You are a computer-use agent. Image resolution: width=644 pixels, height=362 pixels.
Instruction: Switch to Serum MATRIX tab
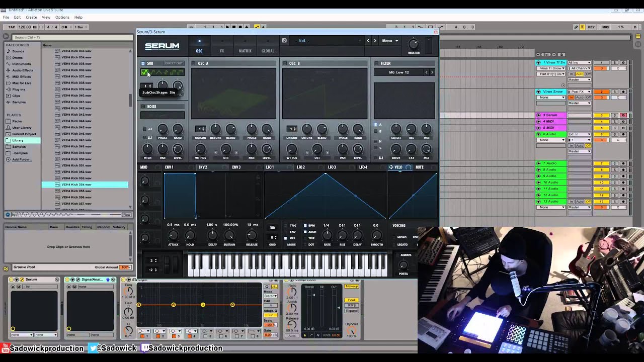tap(245, 51)
